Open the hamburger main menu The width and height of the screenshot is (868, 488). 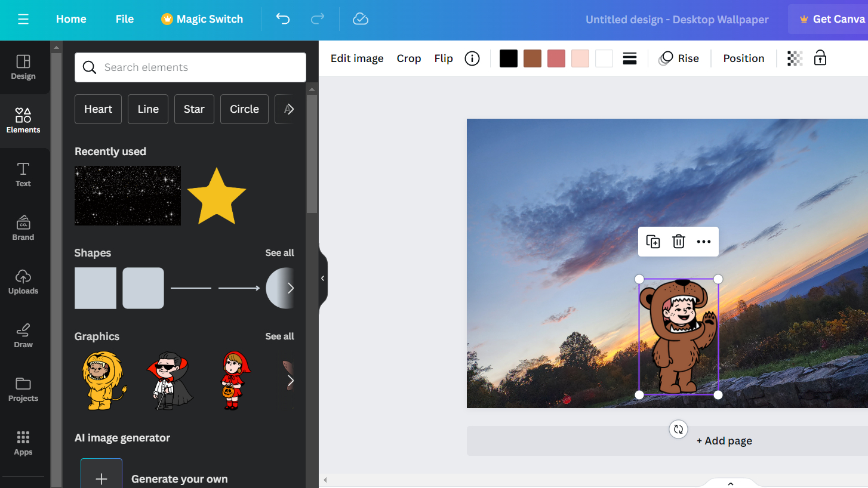coord(23,19)
